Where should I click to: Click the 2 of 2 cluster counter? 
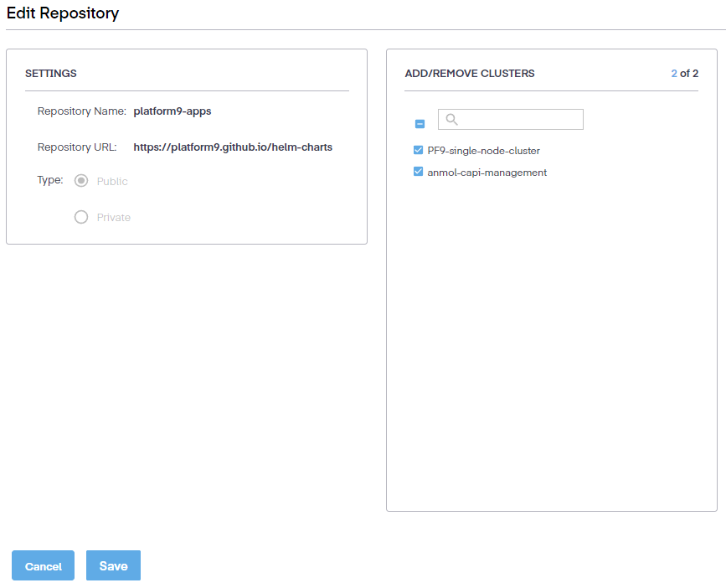(x=684, y=74)
